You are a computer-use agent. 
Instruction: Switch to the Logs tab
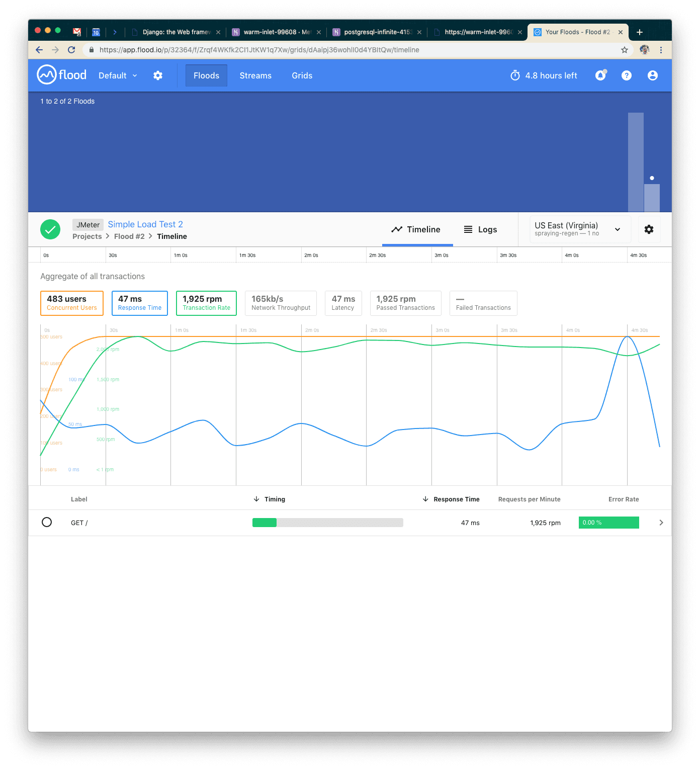click(x=480, y=229)
